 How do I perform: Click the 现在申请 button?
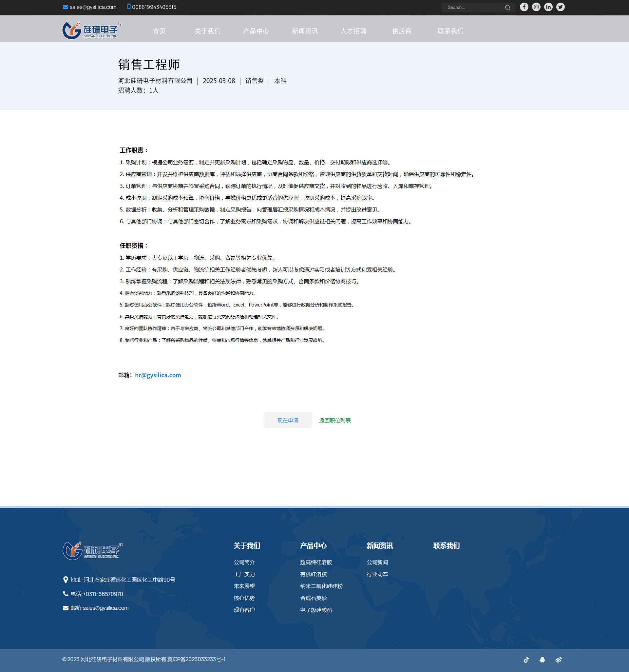(x=288, y=420)
